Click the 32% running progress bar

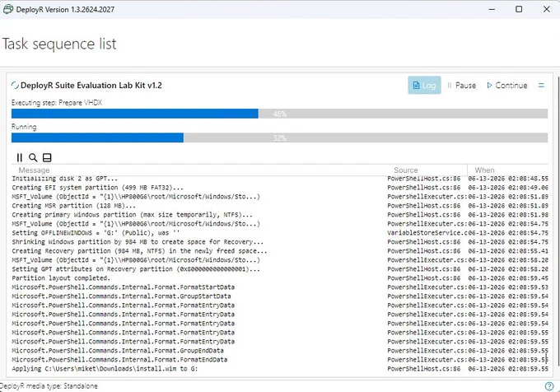(280, 138)
